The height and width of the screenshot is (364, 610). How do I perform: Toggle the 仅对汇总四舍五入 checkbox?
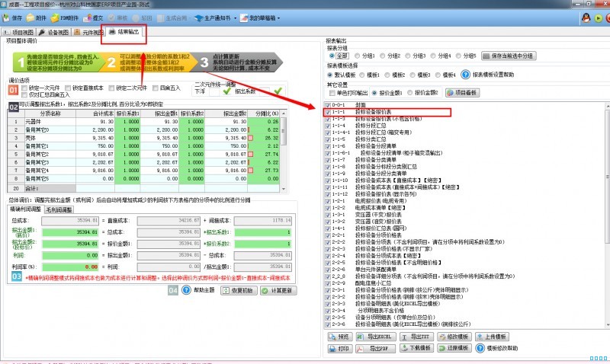pyautogui.click(x=24, y=94)
